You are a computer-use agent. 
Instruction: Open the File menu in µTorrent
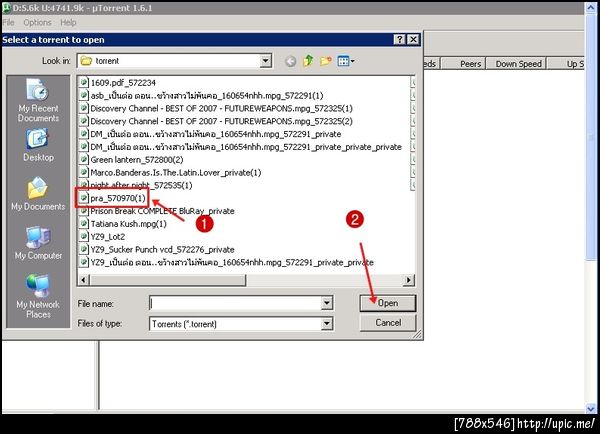point(8,23)
